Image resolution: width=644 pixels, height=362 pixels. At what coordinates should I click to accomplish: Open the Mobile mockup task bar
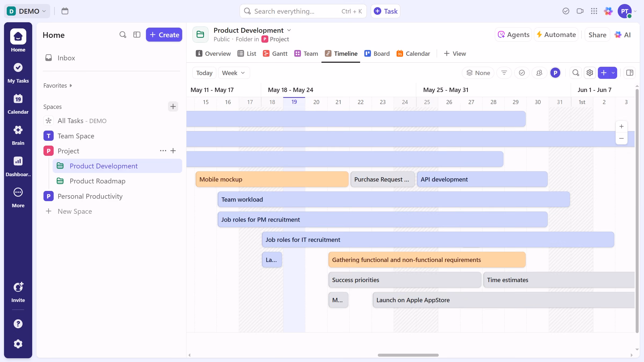272,179
